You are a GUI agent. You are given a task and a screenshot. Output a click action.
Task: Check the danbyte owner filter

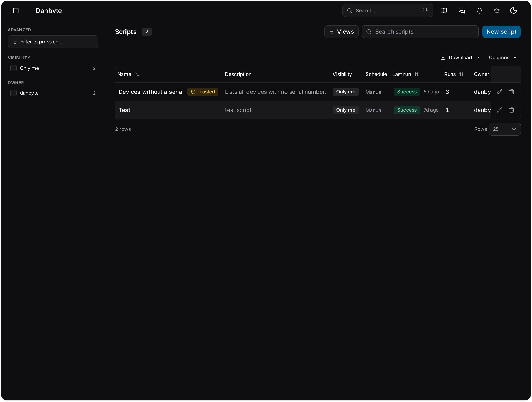pyautogui.click(x=13, y=93)
